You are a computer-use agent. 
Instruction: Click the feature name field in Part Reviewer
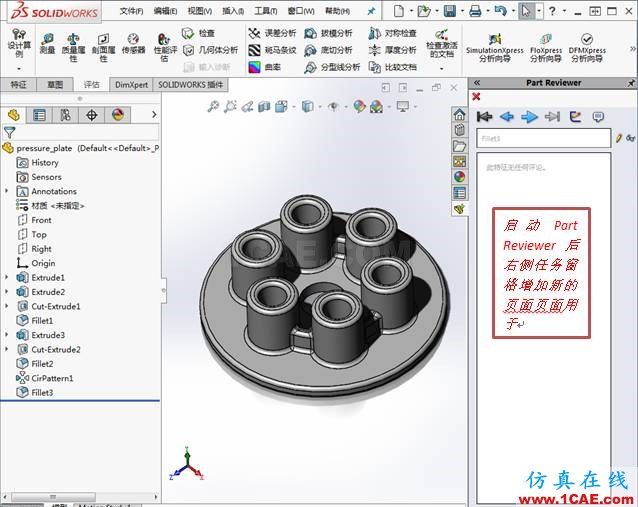[543, 138]
